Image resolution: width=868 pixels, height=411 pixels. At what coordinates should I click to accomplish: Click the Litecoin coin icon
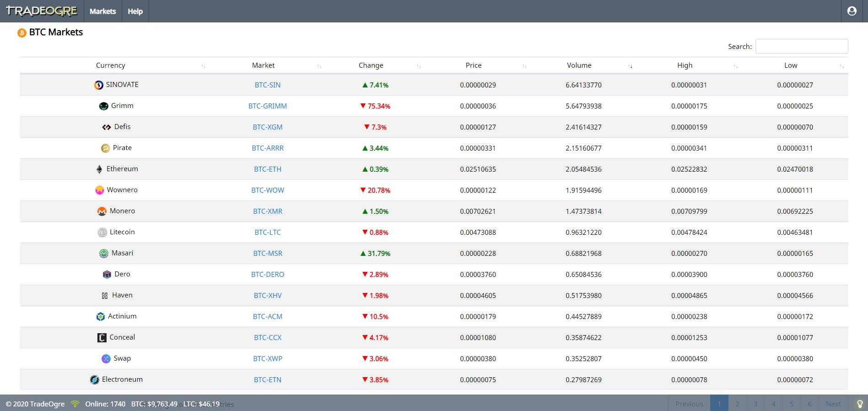[102, 233]
